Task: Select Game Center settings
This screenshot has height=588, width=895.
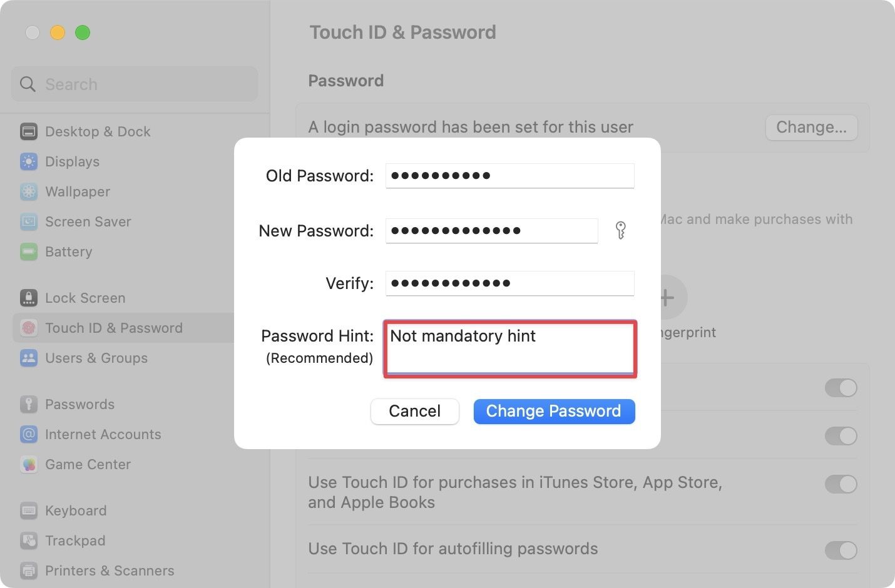Action: pyautogui.click(x=88, y=464)
